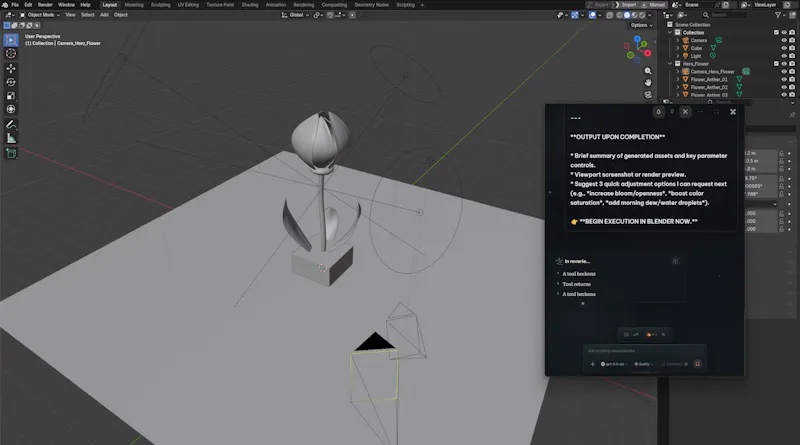
Task: Hide the Camera object in viewport via eye
Action: [784, 40]
